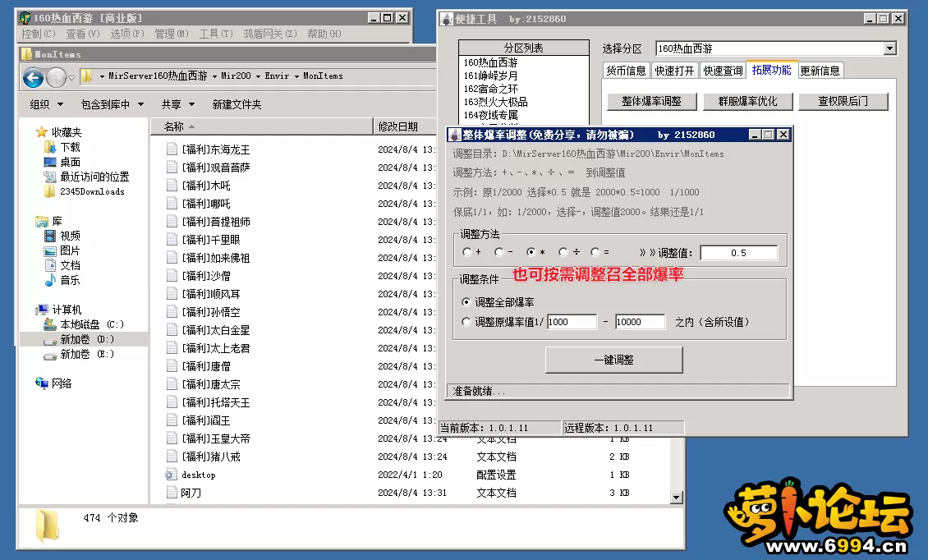Select the + adjustment method radio
This screenshot has height=560, width=928.
(x=467, y=252)
